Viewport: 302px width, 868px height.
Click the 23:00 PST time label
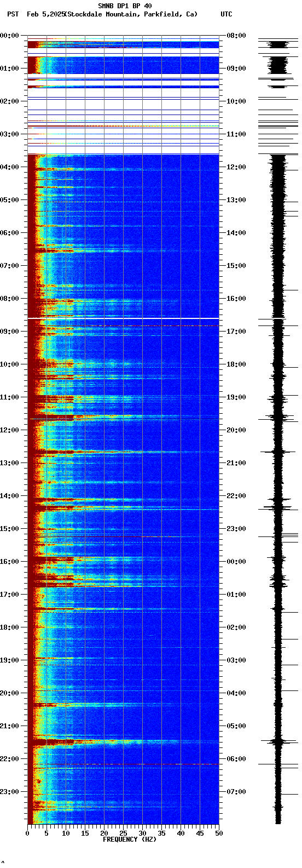(10, 792)
